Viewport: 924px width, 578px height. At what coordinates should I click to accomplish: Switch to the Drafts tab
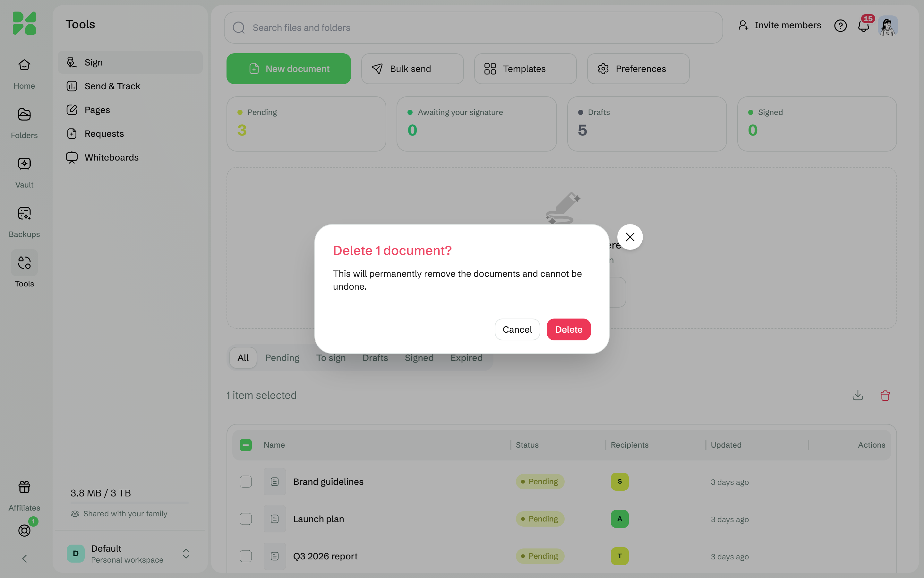pyautogui.click(x=375, y=358)
